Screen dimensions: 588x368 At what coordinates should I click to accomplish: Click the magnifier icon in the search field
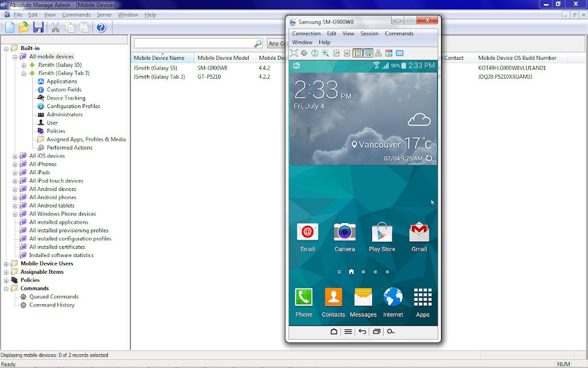[258, 44]
